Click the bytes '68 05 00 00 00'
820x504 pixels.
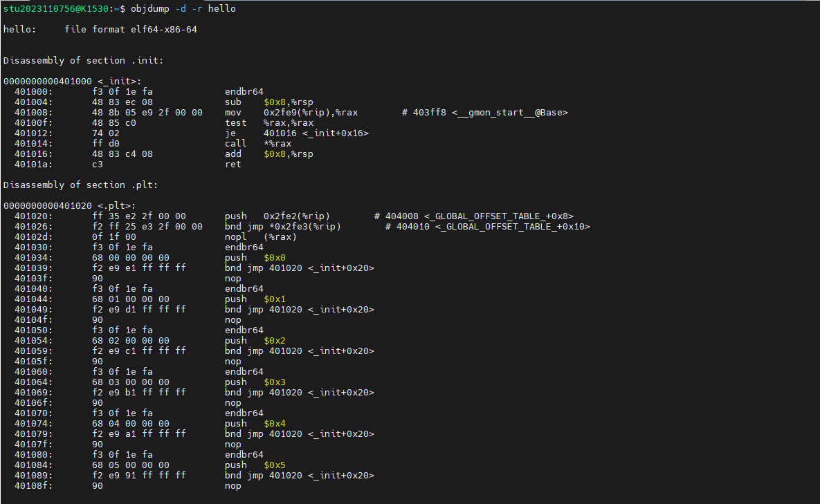[131, 465]
